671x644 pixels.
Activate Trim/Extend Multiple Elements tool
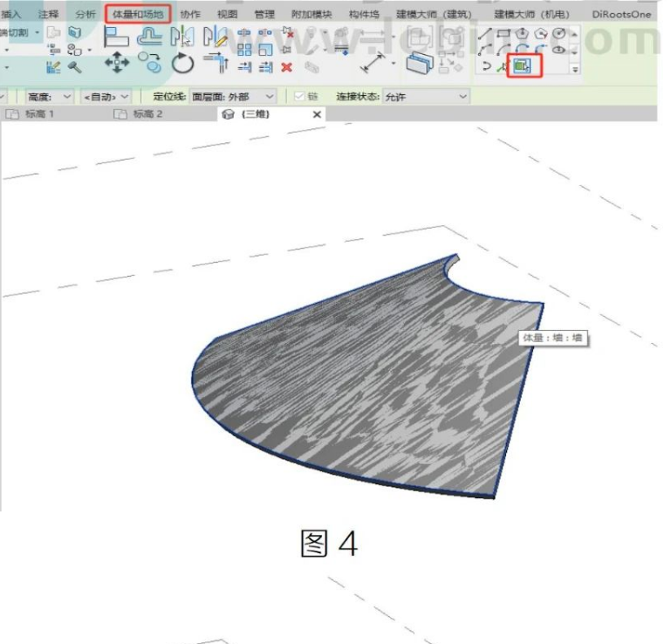[x=266, y=66]
